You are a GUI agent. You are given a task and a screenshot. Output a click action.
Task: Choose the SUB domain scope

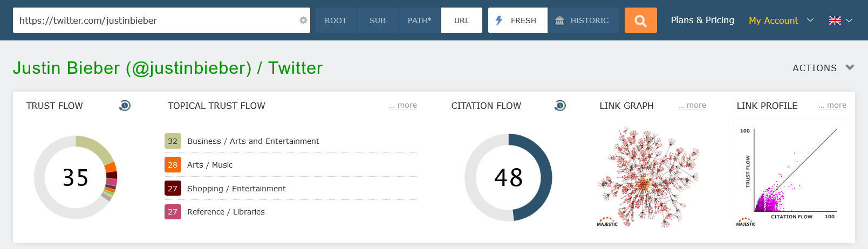click(x=377, y=20)
